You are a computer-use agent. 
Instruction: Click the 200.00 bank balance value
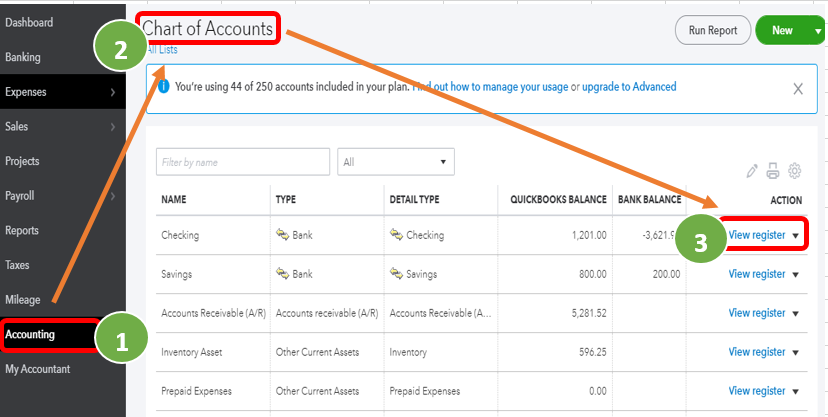(x=668, y=274)
